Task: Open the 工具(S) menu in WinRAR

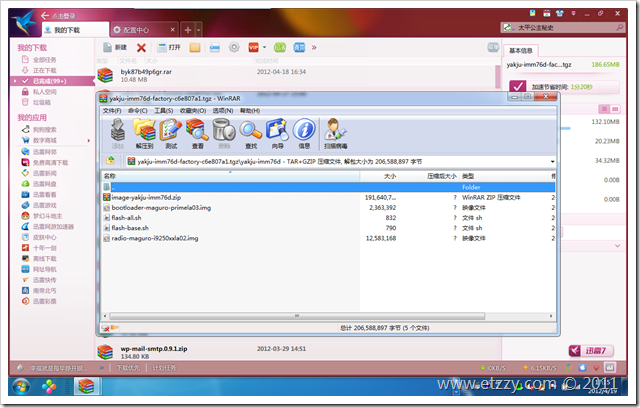Action: point(164,111)
